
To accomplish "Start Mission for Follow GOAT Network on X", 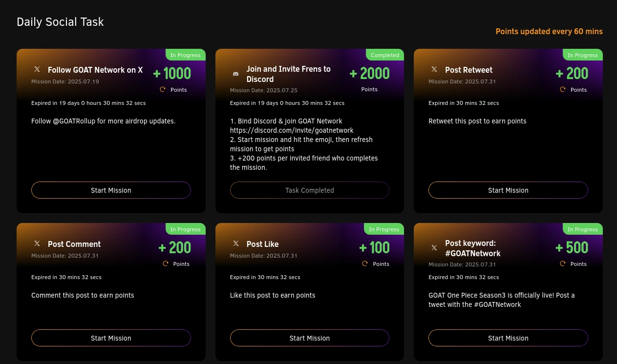I will coord(111,190).
